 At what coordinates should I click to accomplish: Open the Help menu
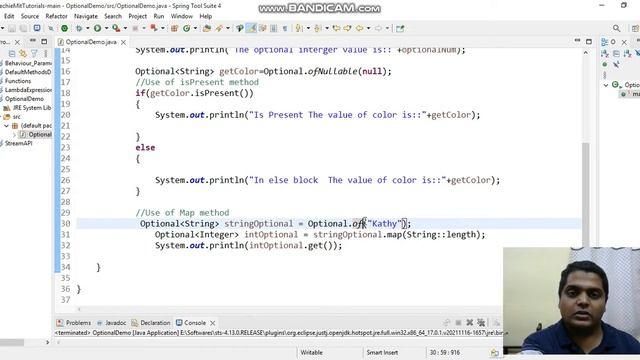pos(206,16)
